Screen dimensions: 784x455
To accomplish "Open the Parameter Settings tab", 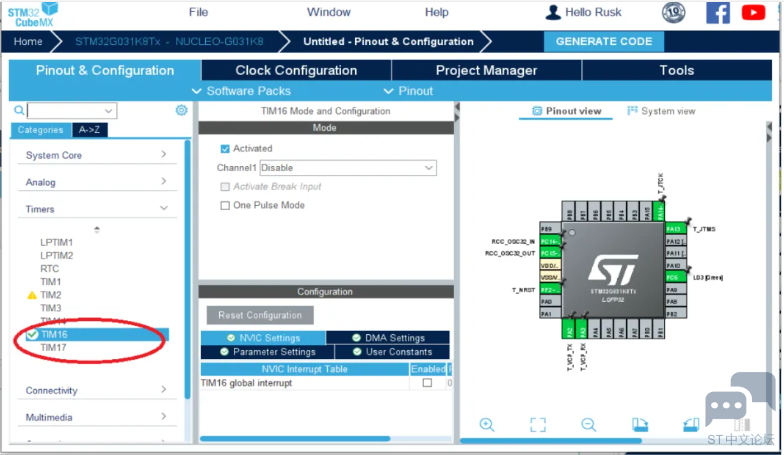I will pyautogui.click(x=268, y=352).
